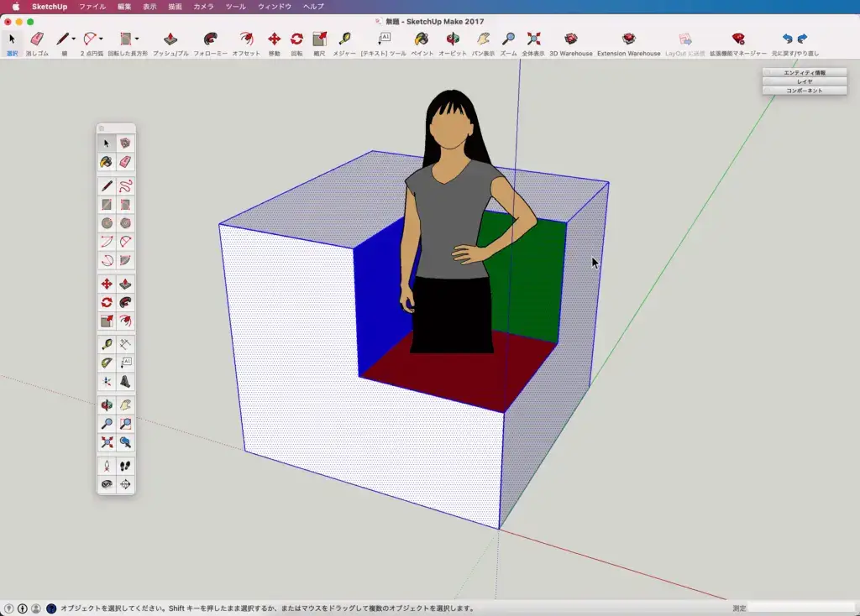Choose the 3D Text tool in the floating palette
The height and width of the screenshot is (616, 860).
point(125,382)
